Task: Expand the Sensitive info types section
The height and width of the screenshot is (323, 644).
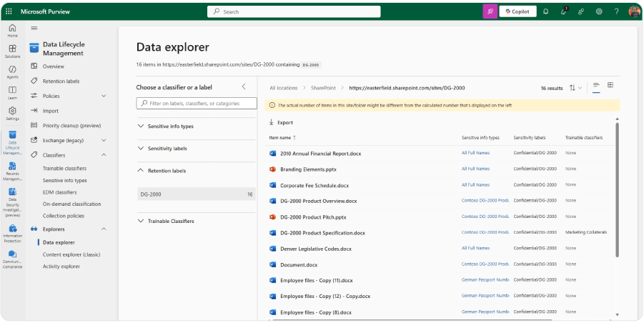Action: (x=170, y=126)
